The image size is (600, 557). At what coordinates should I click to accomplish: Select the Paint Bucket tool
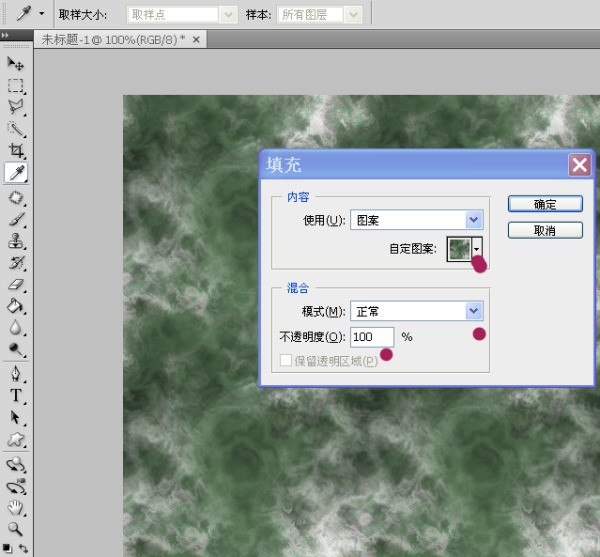(x=16, y=306)
